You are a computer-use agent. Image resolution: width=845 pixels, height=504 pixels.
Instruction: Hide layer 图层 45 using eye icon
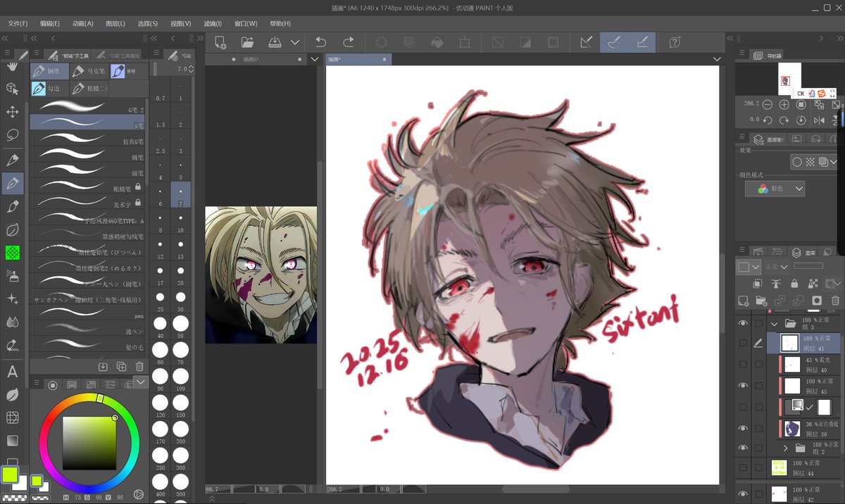point(743,386)
